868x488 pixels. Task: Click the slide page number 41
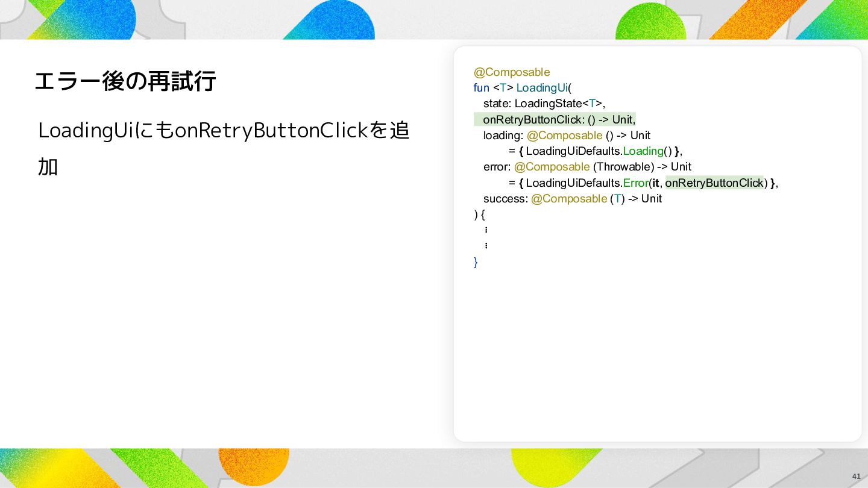point(856,476)
